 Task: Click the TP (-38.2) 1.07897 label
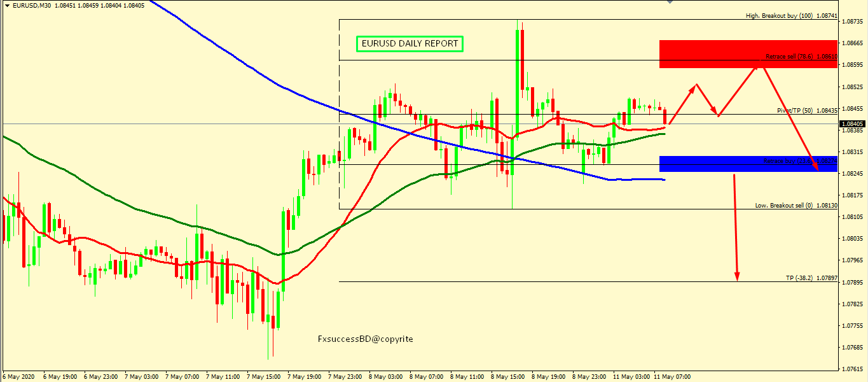[811, 278]
